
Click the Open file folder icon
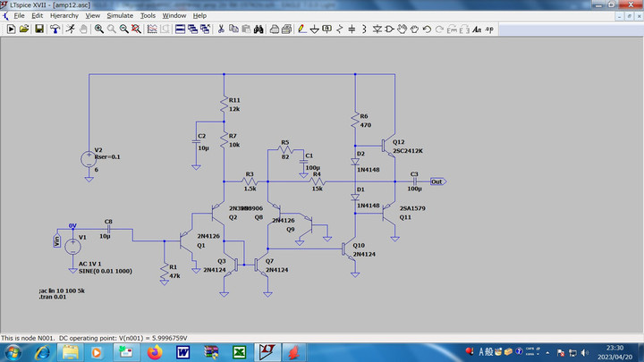[x=25, y=29]
